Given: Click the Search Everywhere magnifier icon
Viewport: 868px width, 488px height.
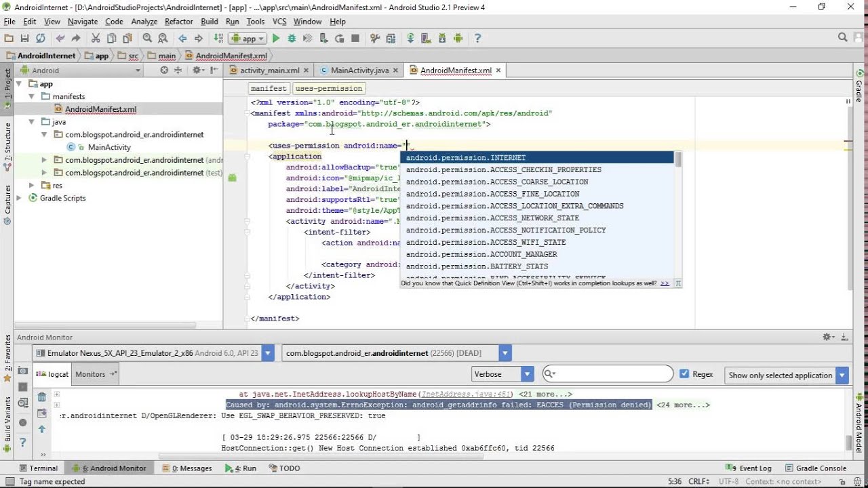Looking at the screenshot, I should coord(842,38).
